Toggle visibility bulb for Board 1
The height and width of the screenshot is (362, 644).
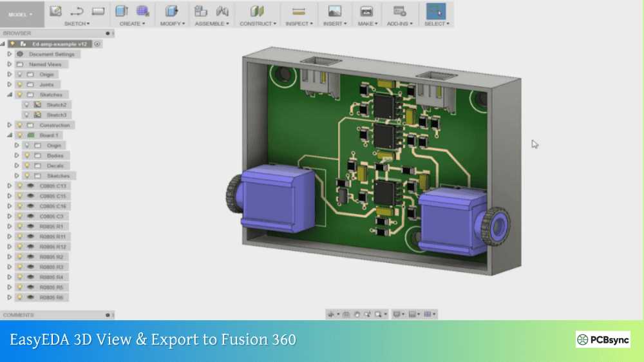click(x=20, y=135)
